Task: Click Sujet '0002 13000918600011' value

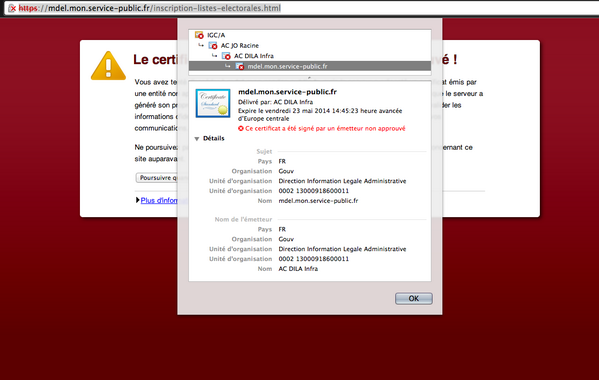Action: pos(314,191)
